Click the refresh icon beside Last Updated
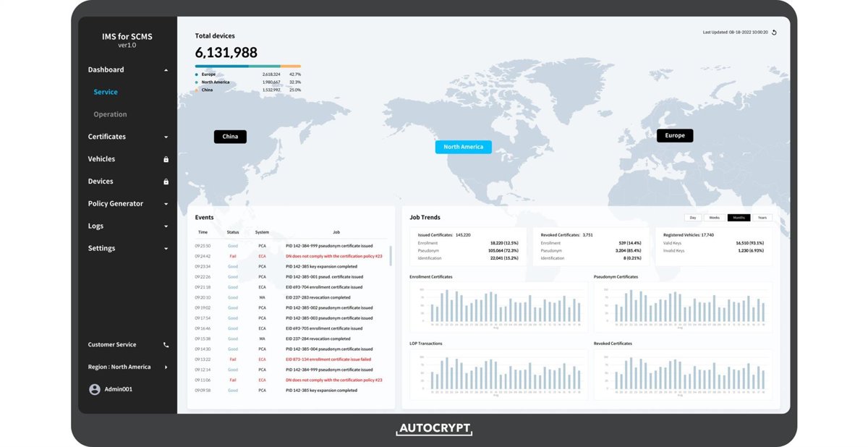The image size is (868, 447). click(x=774, y=33)
